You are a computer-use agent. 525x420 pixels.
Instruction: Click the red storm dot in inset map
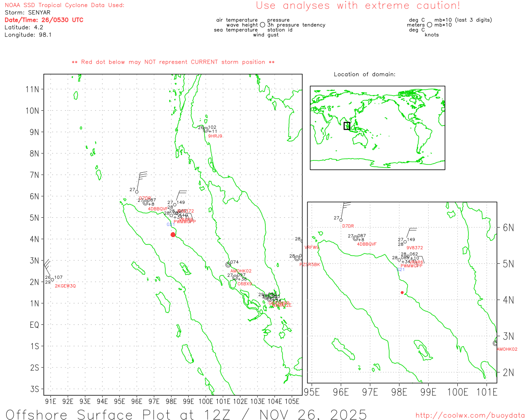coord(402,292)
